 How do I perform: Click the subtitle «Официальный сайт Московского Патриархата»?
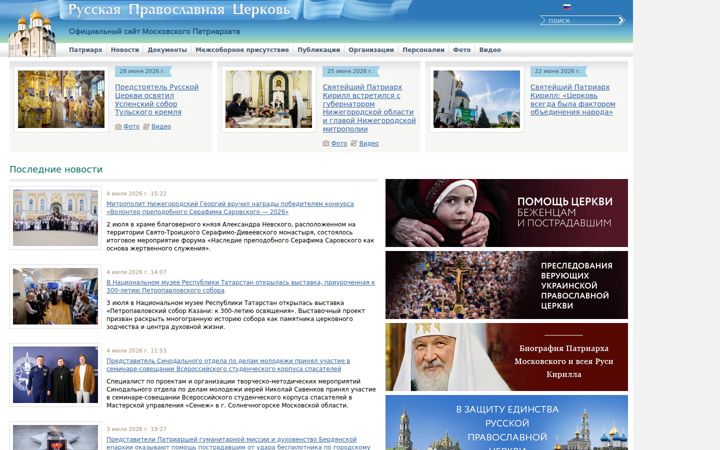pyautogui.click(x=154, y=32)
